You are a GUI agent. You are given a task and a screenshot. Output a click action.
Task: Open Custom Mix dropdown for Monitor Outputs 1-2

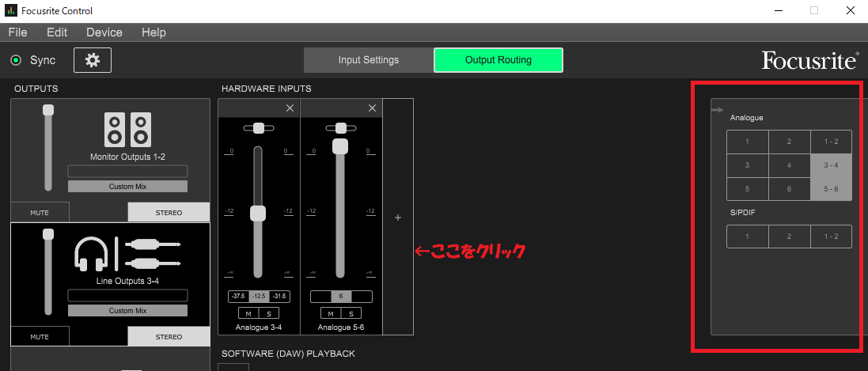point(128,186)
